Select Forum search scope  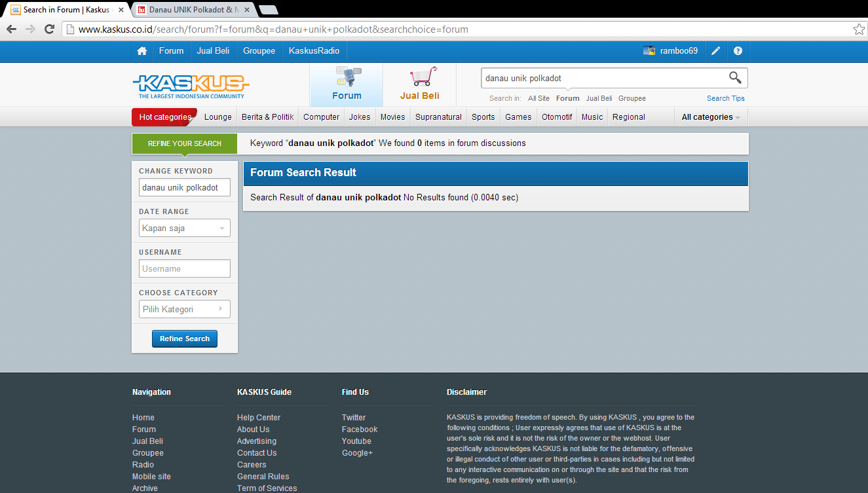click(567, 98)
